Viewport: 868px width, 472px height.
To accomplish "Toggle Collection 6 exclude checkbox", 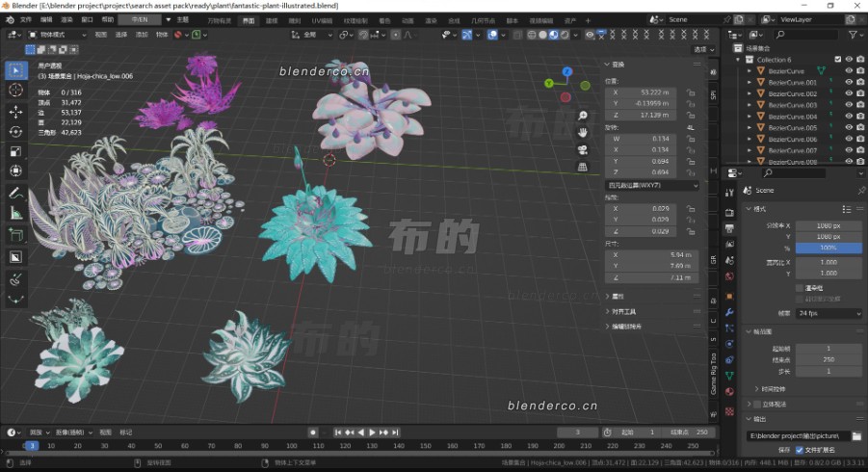I will [x=837, y=59].
